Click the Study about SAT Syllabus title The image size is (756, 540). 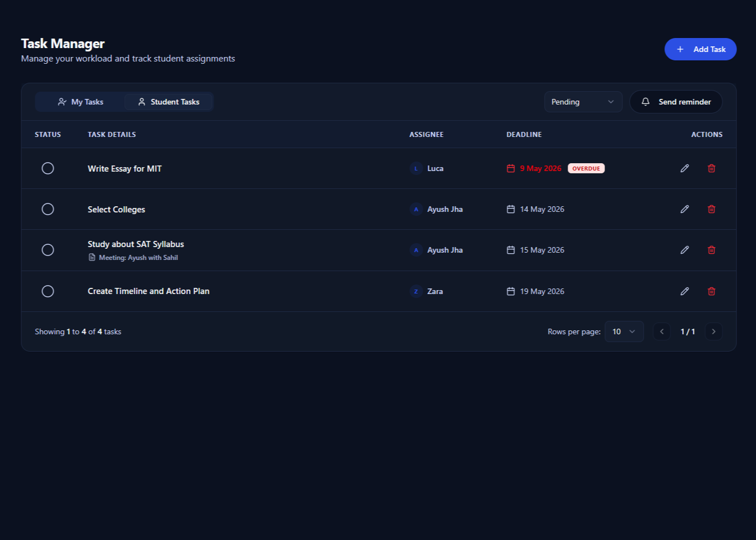(136, 244)
